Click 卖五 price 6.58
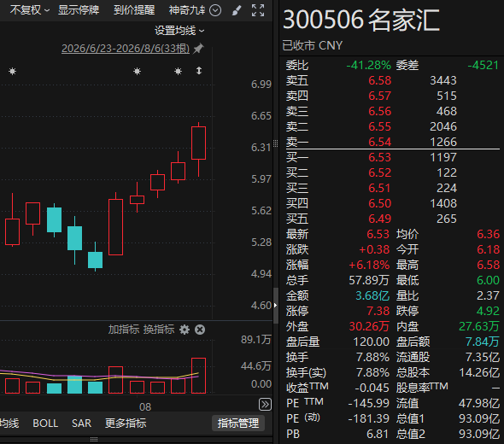The width and height of the screenshot is (504, 444). click(x=379, y=80)
